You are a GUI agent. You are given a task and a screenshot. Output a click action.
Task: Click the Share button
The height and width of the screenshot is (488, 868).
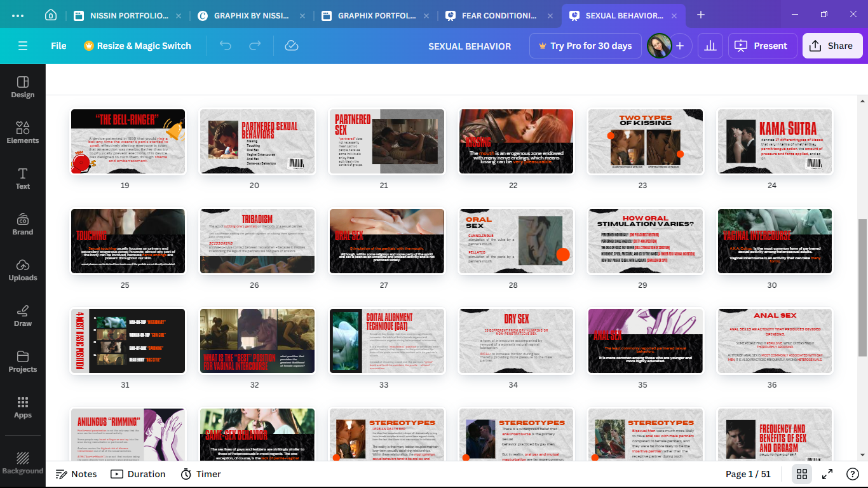(x=832, y=46)
